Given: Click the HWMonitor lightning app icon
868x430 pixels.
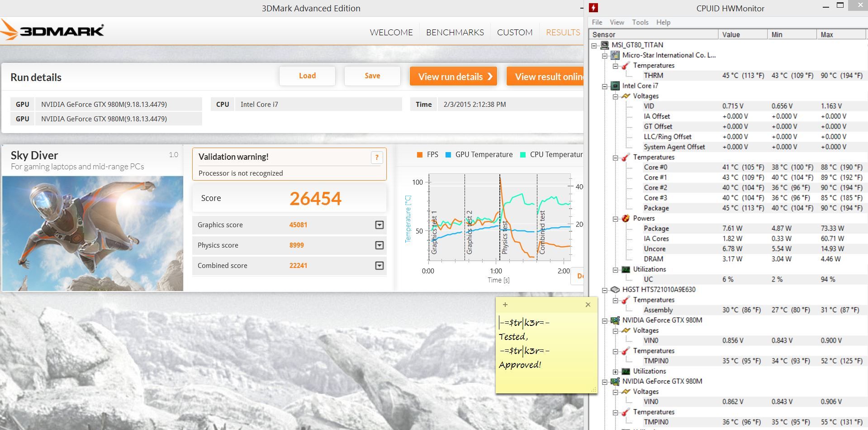Looking at the screenshot, I should (x=594, y=8).
